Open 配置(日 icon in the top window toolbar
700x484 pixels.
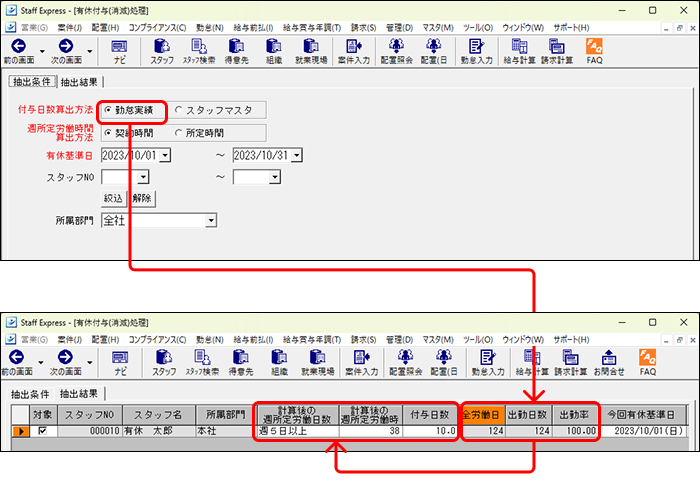[x=433, y=51]
